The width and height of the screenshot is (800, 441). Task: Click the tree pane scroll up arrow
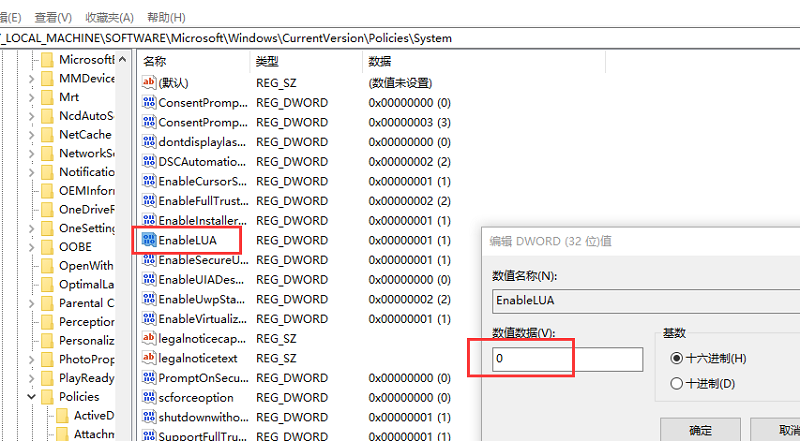[122, 60]
